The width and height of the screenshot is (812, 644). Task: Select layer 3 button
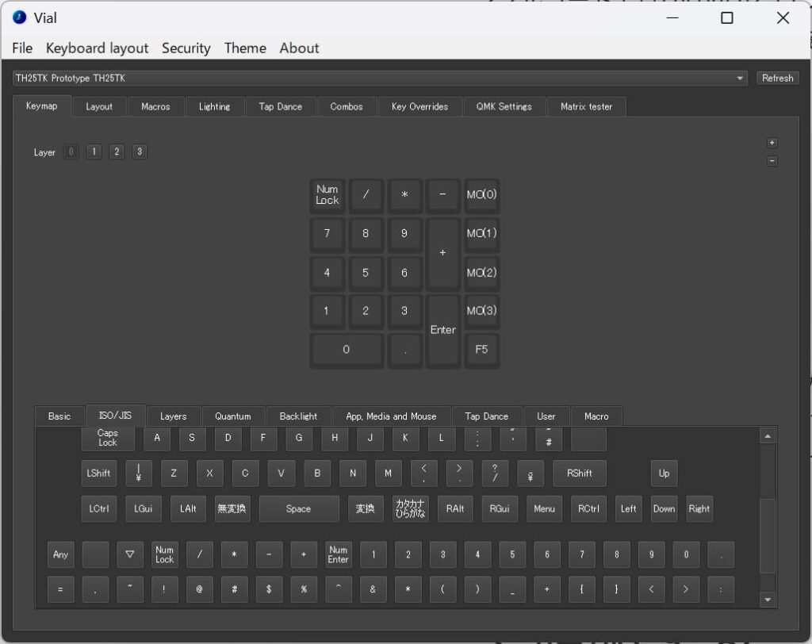pos(140,151)
